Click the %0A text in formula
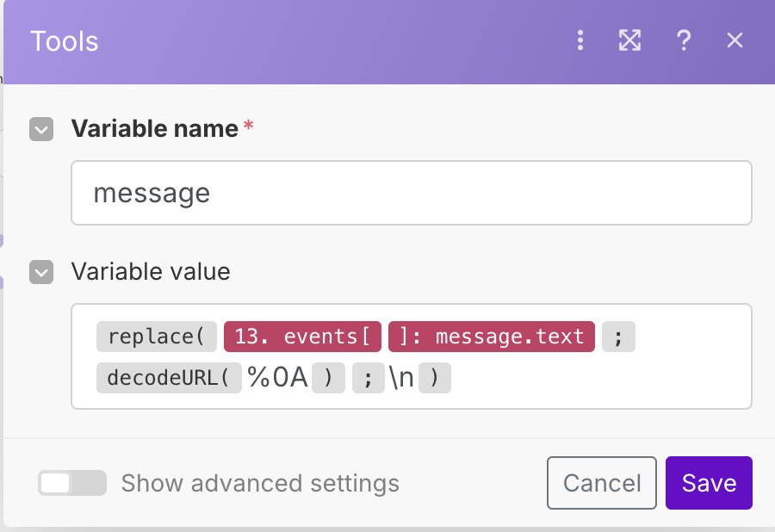This screenshot has width=775, height=532. tap(277, 378)
